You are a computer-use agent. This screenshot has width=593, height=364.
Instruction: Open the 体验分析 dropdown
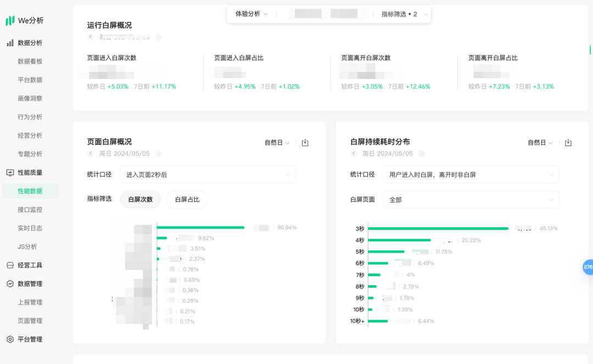tap(251, 14)
